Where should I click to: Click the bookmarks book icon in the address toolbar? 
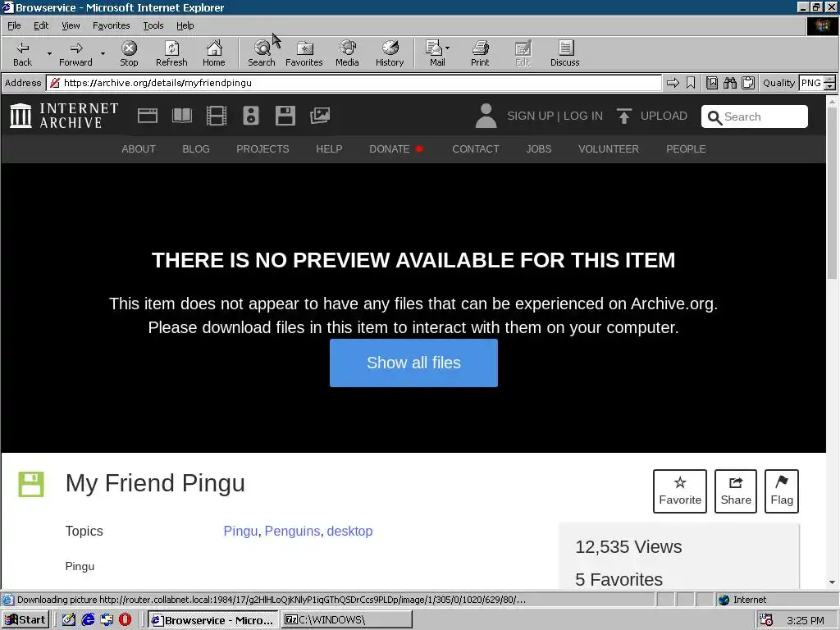tap(712, 83)
